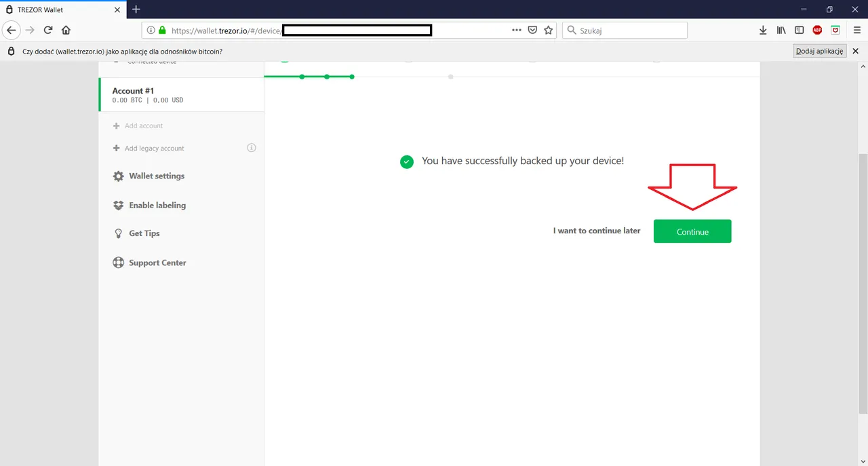This screenshot has height=466, width=868.
Task: Click the Szukaj search field
Action: pyautogui.click(x=625, y=30)
